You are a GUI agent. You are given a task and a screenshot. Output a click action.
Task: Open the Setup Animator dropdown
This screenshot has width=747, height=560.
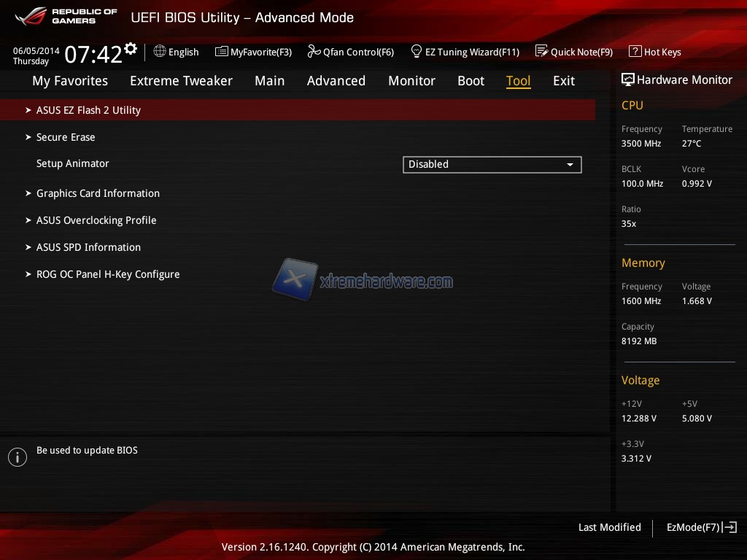click(492, 165)
